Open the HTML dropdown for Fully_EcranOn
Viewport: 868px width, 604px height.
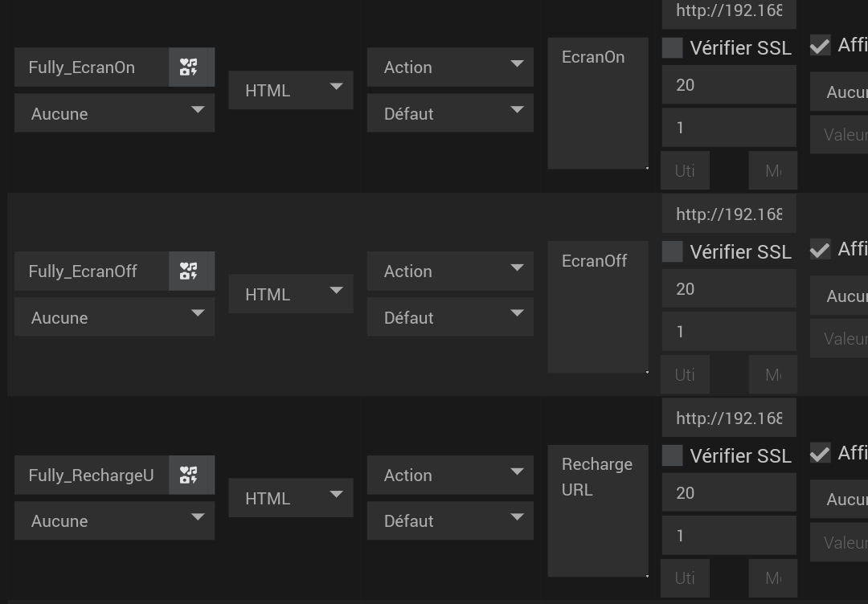pos(291,91)
